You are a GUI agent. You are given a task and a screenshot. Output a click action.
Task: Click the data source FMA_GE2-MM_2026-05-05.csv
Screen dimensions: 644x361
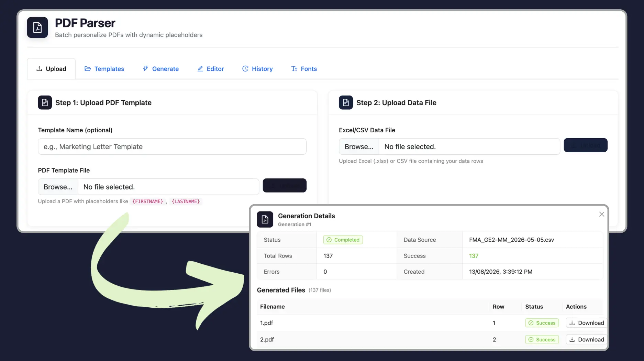click(x=512, y=240)
